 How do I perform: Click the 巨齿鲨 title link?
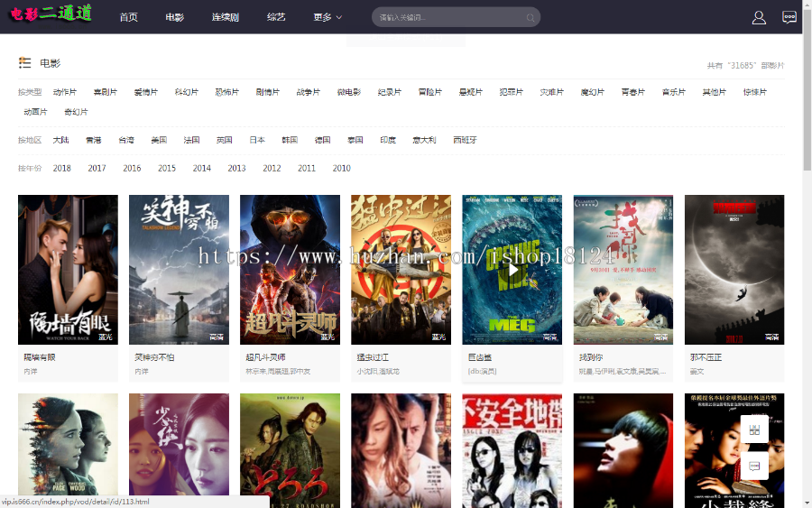coord(480,357)
